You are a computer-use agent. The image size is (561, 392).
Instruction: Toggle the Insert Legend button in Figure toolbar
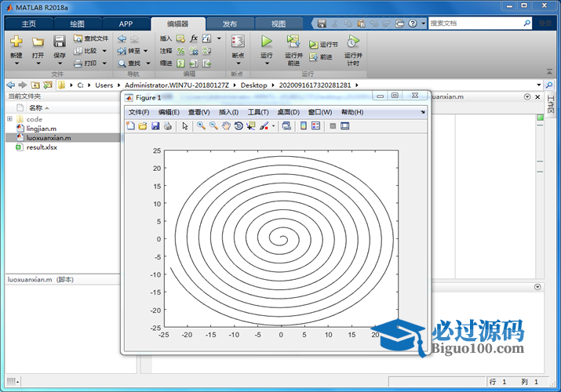[x=315, y=125]
